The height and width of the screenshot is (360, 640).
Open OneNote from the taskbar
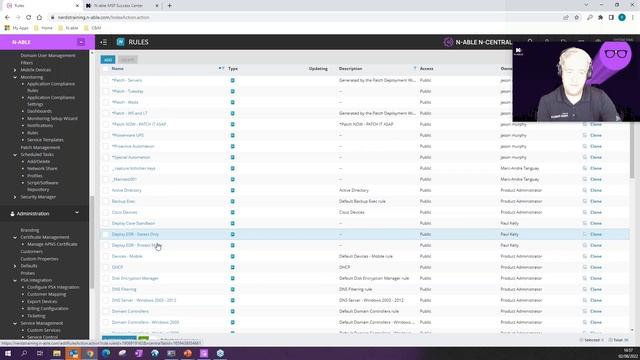pos(139,353)
